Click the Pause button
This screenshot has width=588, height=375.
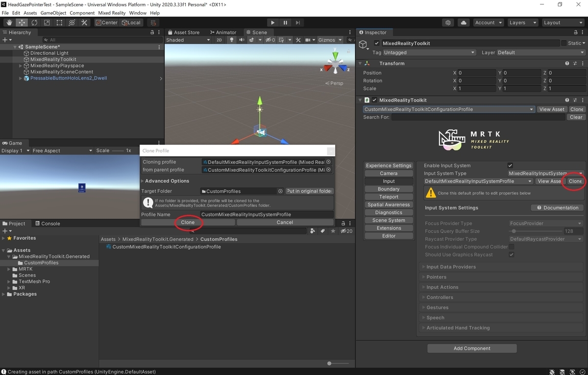tap(285, 23)
